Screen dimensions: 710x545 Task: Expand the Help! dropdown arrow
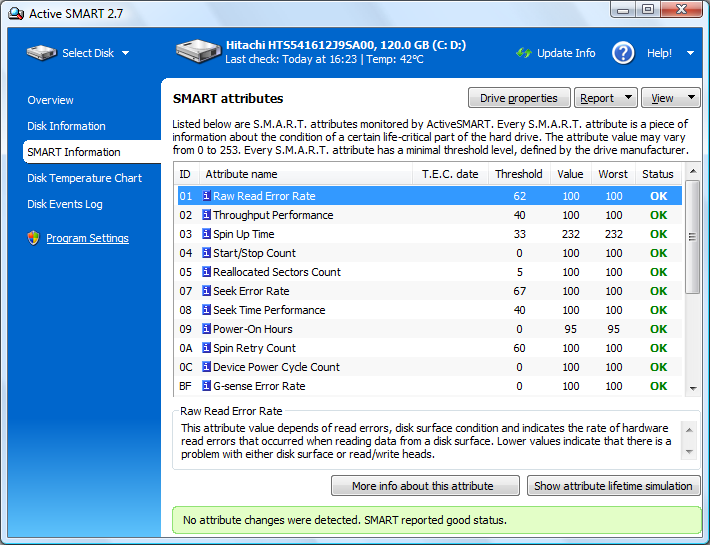coord(690,53)
